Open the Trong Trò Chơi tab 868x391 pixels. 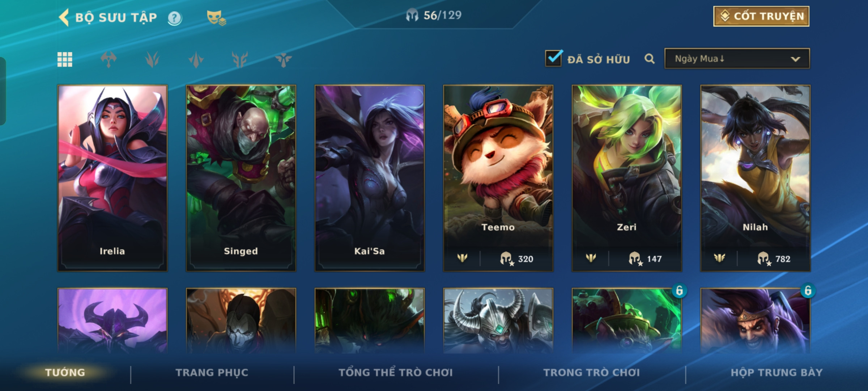[x=592, y=373]
